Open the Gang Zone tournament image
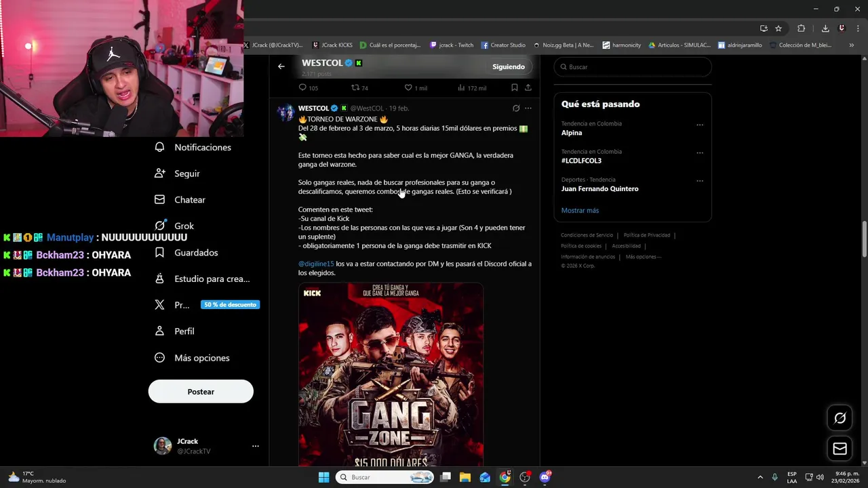 (391, 374)
